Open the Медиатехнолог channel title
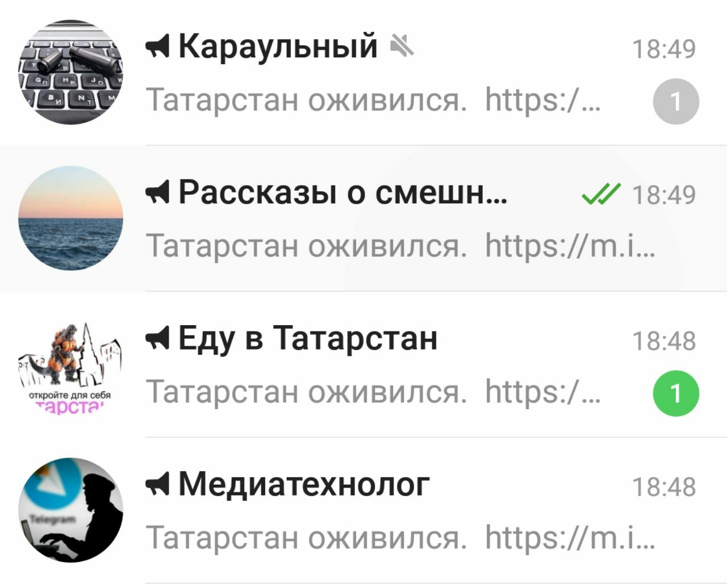 click(x=304, y=485)
